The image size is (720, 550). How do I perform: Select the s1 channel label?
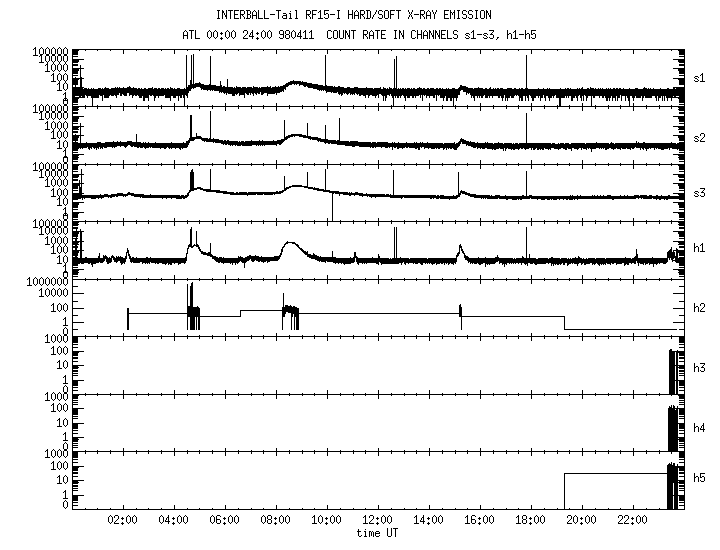coord(699,78)
